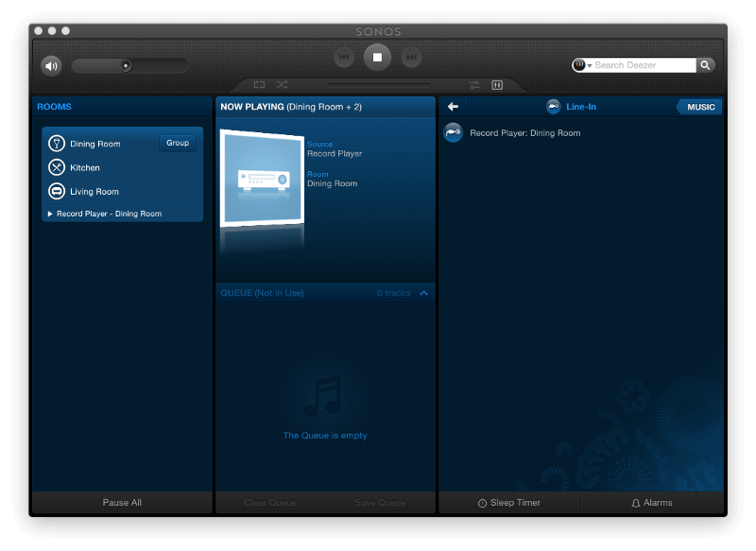Image resolution: width=756 pixels, height=551 pixels.
Task: Open the Sleep Timer
Action: 509,502
